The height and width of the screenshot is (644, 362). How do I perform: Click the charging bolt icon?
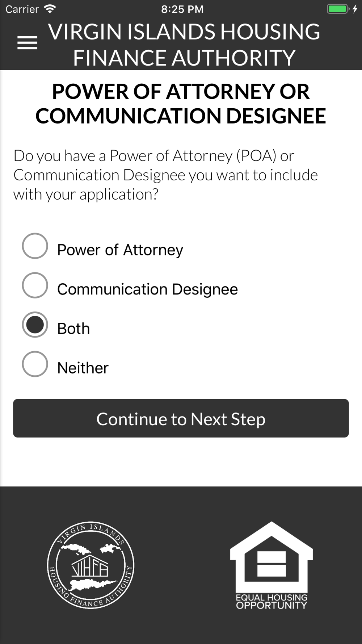point(355,9)
